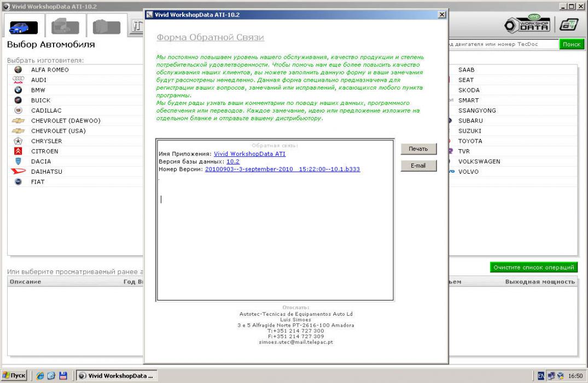Click the simoes.utec@mail.telepac.pt email address
The height and width of the screenshot is (383, 588).
(296, 342)
